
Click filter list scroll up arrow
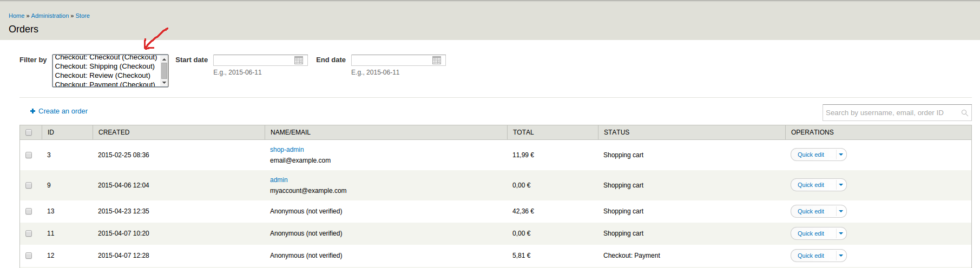(x=165, y=59)
